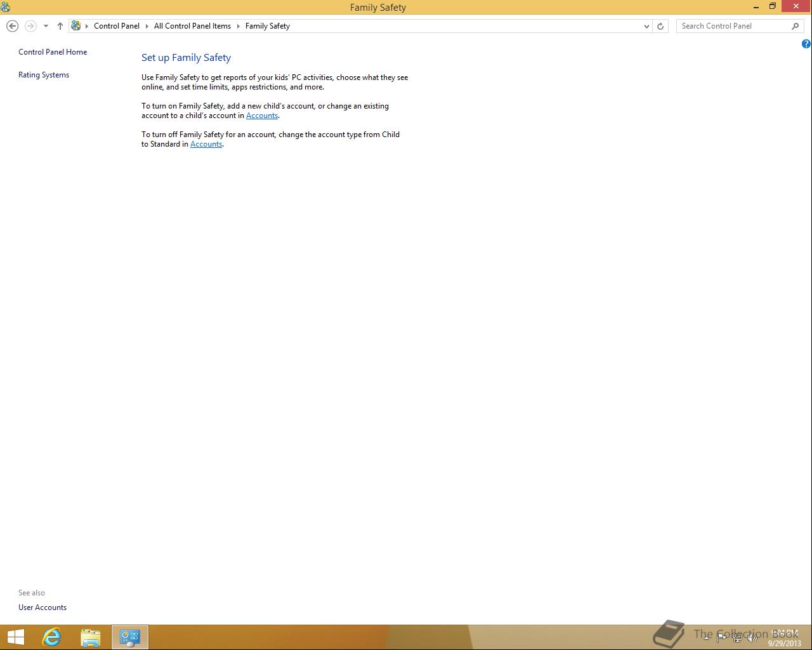
Task: Close the Family Safety window
Action: 796,6
